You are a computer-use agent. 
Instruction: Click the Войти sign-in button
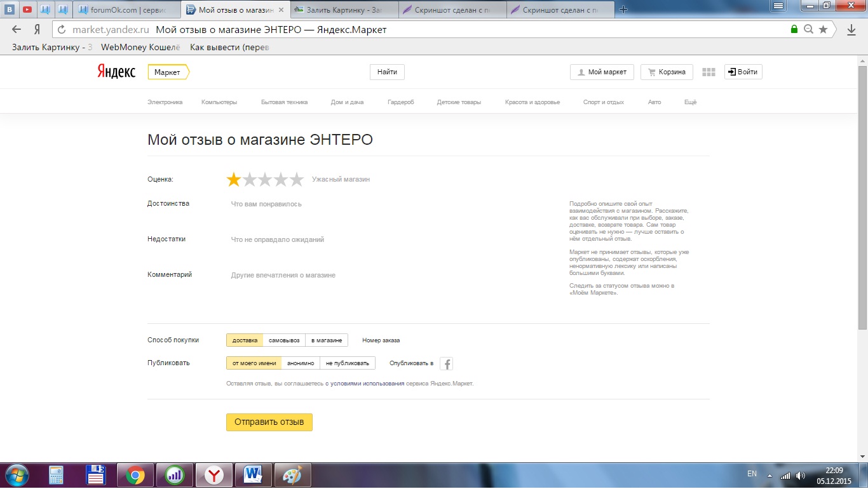(743, 72)
